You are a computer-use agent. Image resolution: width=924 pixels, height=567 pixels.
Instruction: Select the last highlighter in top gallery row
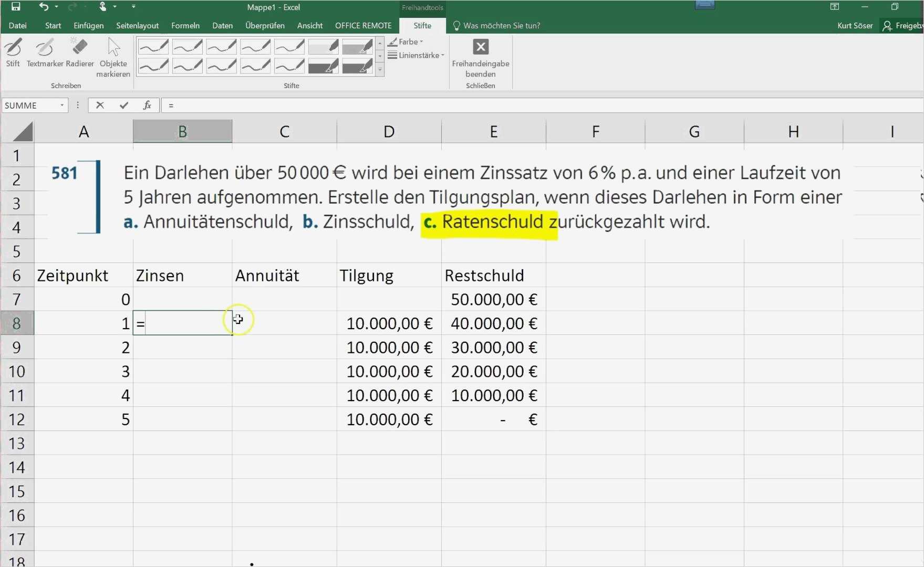click(x=358, y=47)
